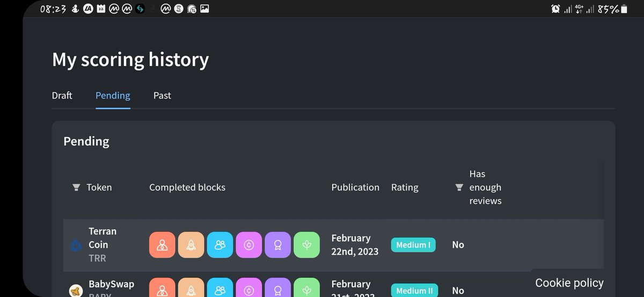
Task: Open the Past tab
Action: pos(162,95)
